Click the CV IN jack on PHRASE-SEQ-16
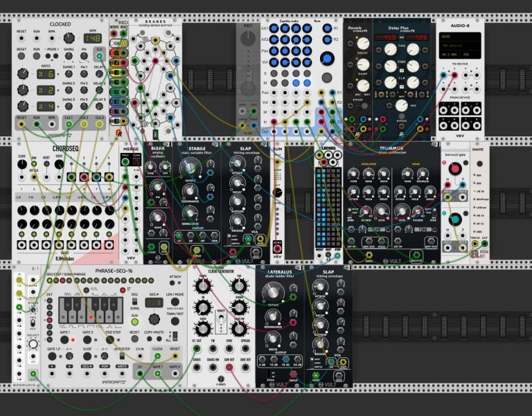This screenshot has height=416, width=532. (140, 356)
